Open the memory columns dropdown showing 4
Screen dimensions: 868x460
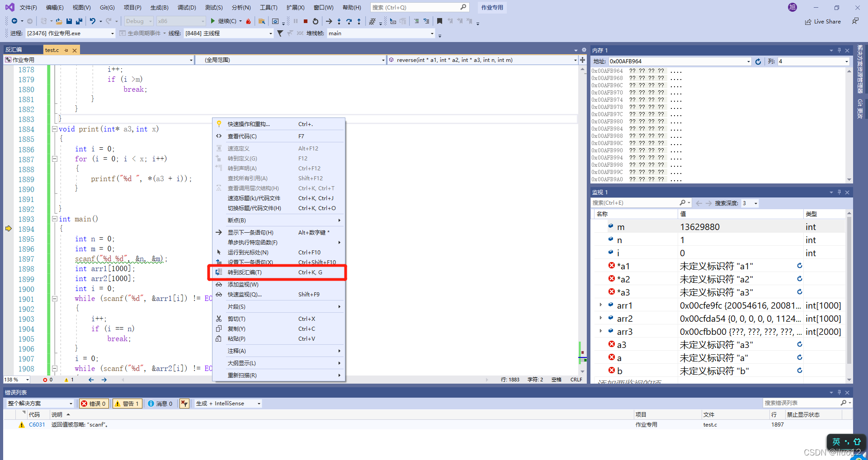813,61
